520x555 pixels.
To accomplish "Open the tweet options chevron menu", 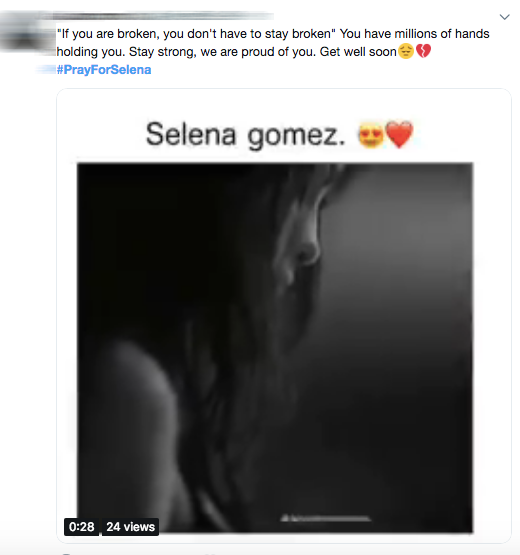I will point(504,17).
